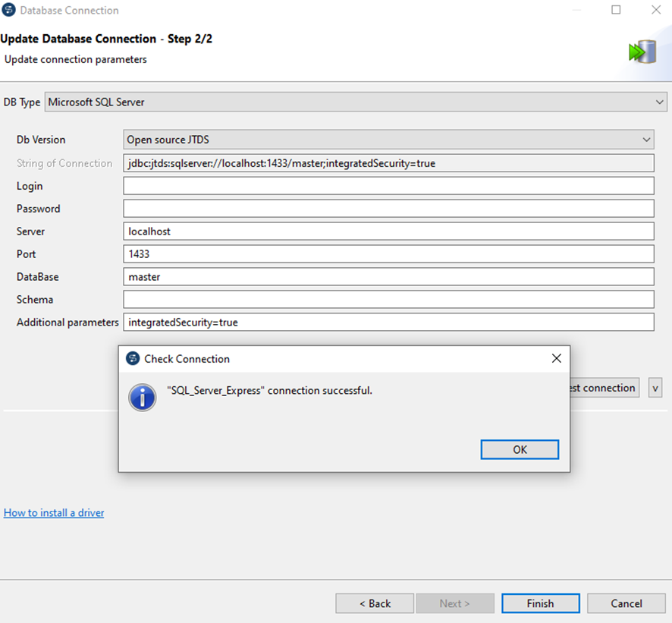The height and width of the screenshot is (623, 672).
Task: Go back with the '< Back' button
Action: click(x=375, y=603)
